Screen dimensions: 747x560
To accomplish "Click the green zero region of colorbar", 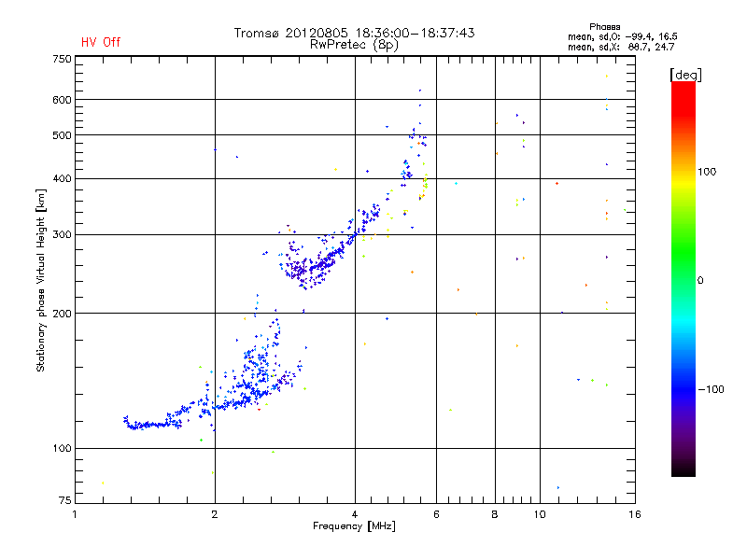I will (x=684, y=280).
